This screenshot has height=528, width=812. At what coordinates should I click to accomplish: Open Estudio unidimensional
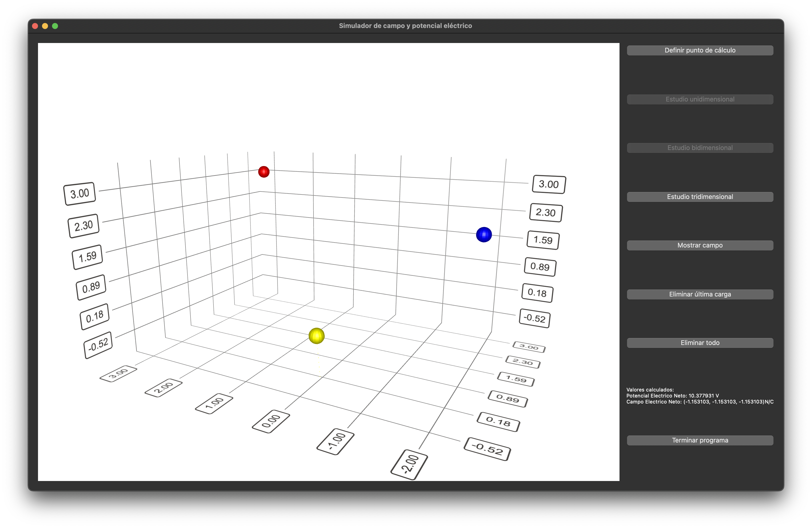(700, 99)
